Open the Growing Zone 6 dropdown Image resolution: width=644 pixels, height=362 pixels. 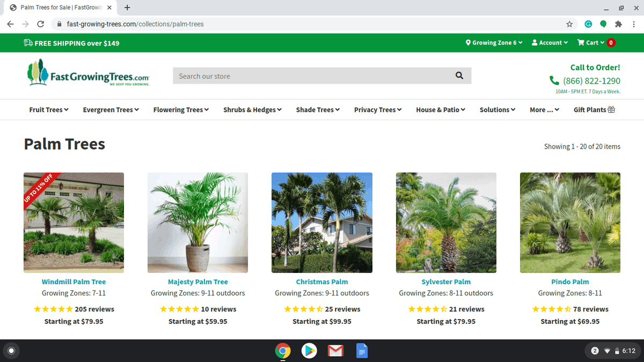(x=494, y=42)
